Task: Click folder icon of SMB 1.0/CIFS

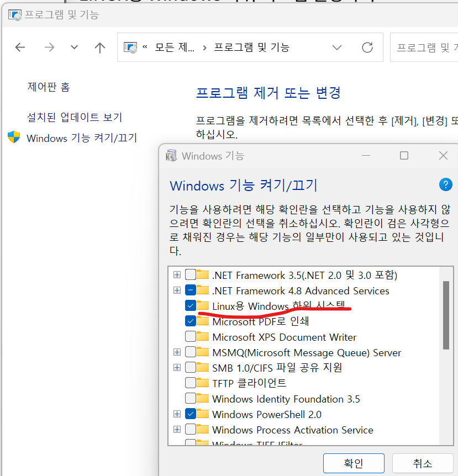Action: pos(203,367)
